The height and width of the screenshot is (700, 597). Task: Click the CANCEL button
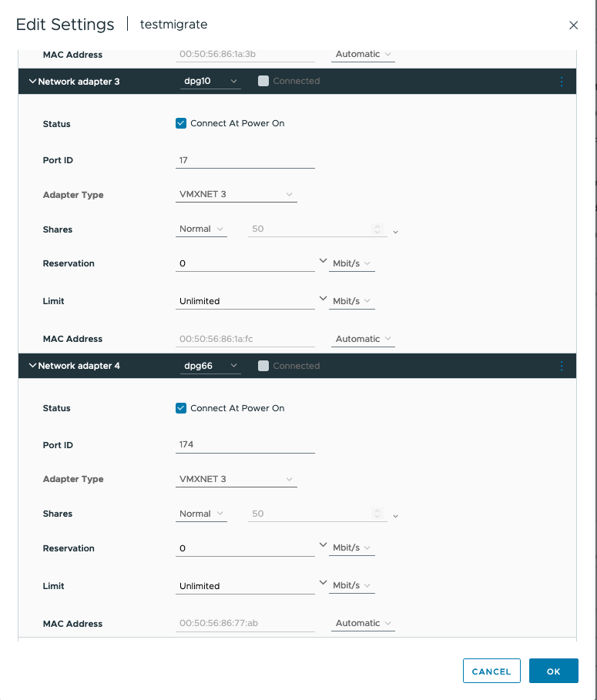click(x=491, y=672)
